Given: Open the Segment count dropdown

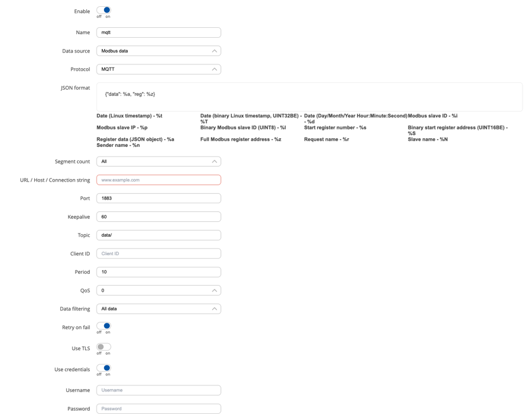Looking at the screenshot, I should pos(158,162).
